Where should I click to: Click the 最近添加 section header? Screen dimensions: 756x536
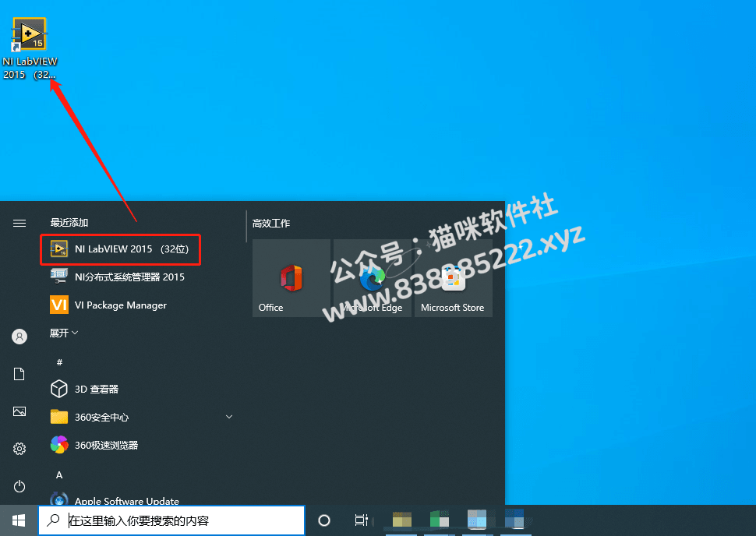(69, 223)
